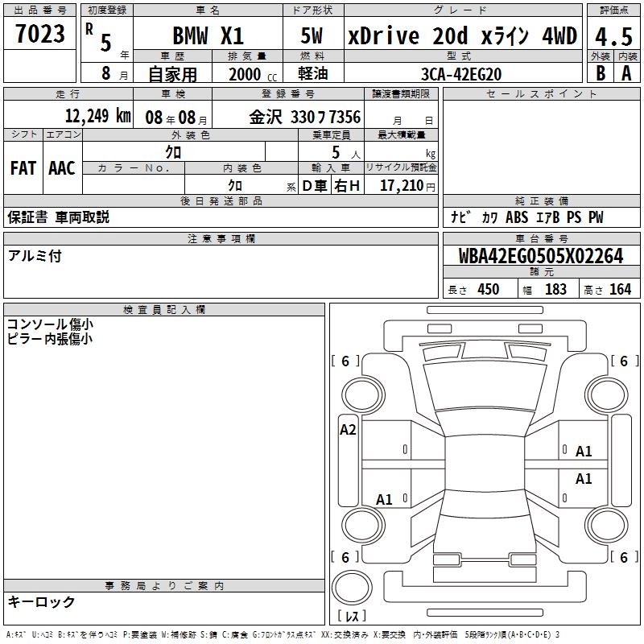This screenshot has height=644, width=644.
Task: Click the note アルミ付
Action: [x=35, y=256]
